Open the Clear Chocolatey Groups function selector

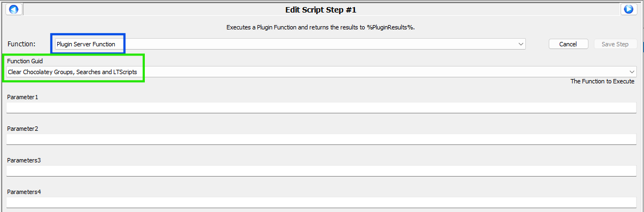pos(321,71)
